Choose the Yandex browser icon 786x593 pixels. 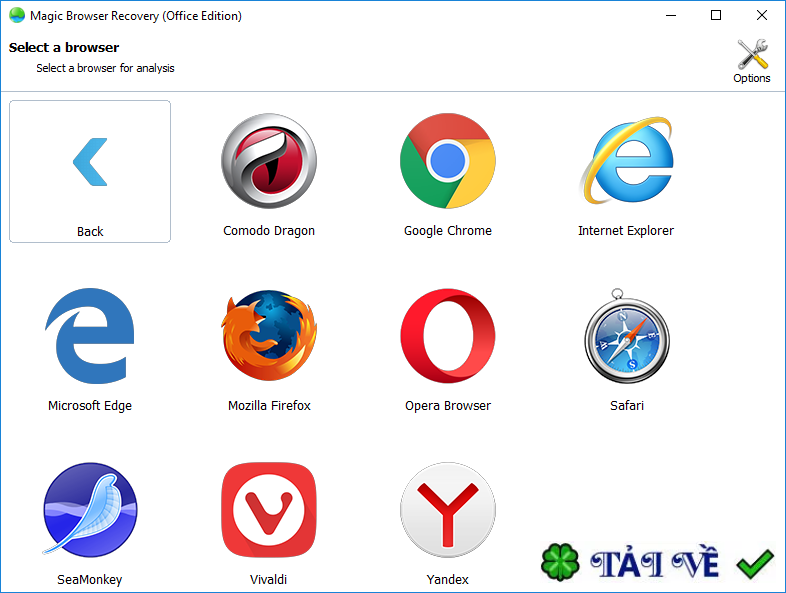(447, 510)
